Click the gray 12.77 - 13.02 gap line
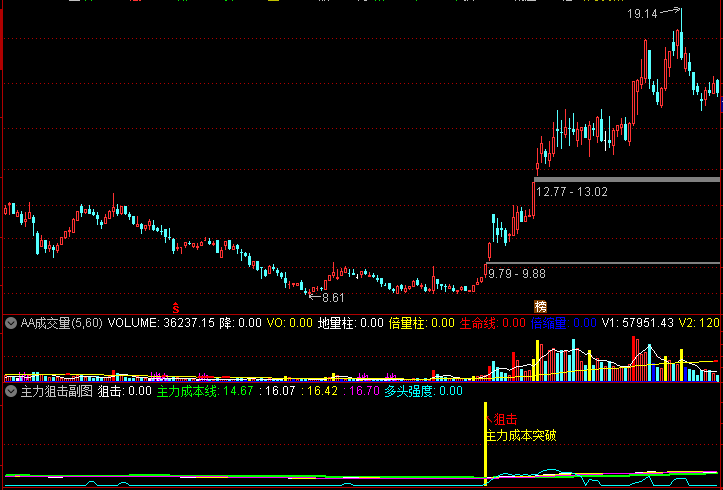723x490 pixels. (x=627, y=179)
